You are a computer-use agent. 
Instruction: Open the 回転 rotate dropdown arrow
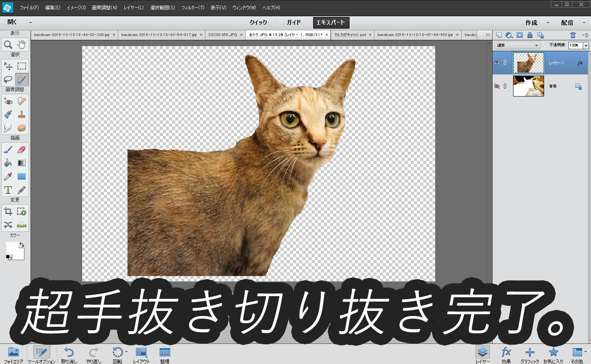point(126,352)
